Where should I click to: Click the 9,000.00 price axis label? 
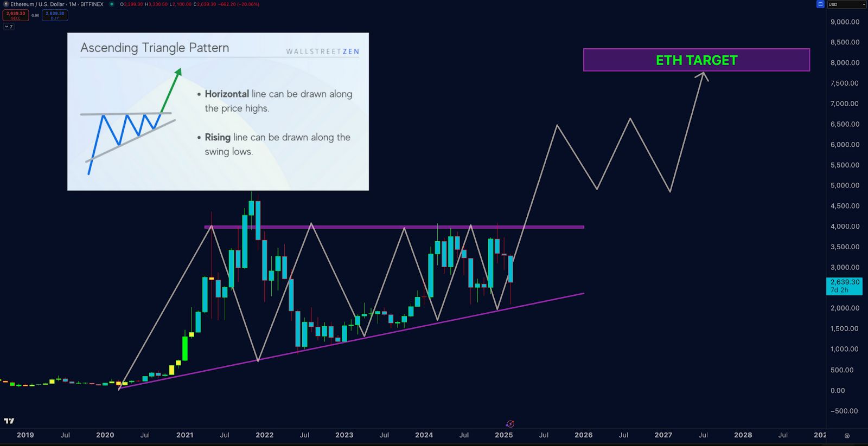[845, 22]
